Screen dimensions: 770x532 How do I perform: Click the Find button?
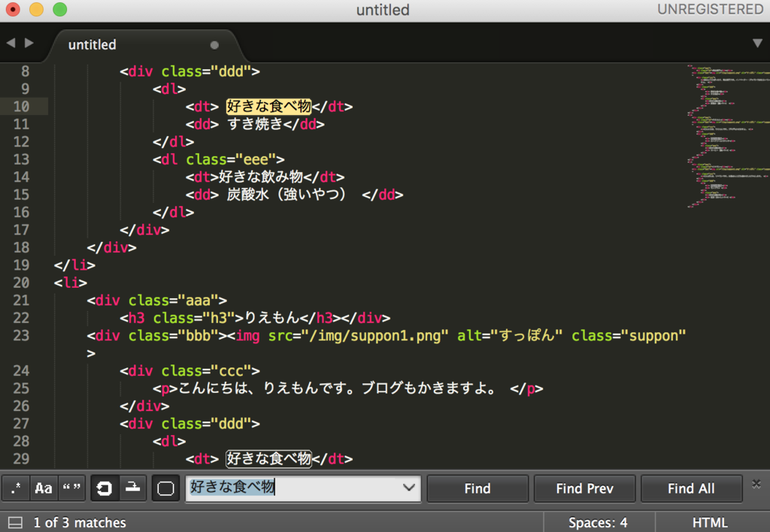(477, 488)
